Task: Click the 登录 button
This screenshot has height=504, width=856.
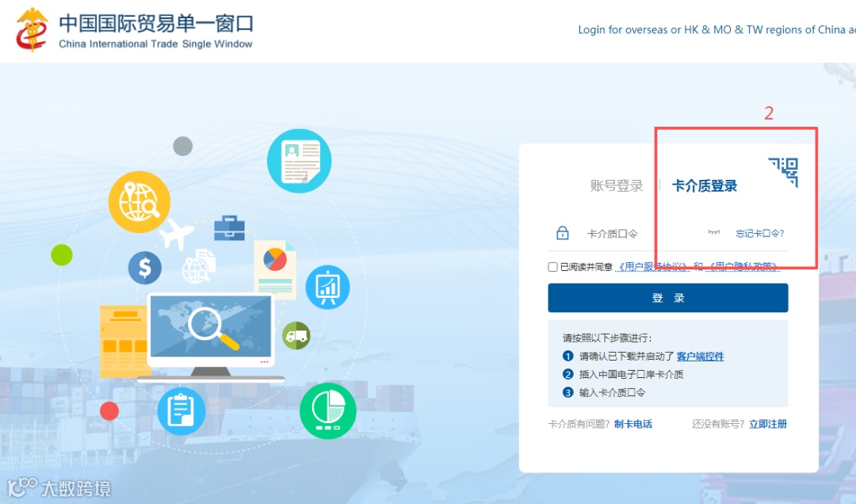Action: 667,298
